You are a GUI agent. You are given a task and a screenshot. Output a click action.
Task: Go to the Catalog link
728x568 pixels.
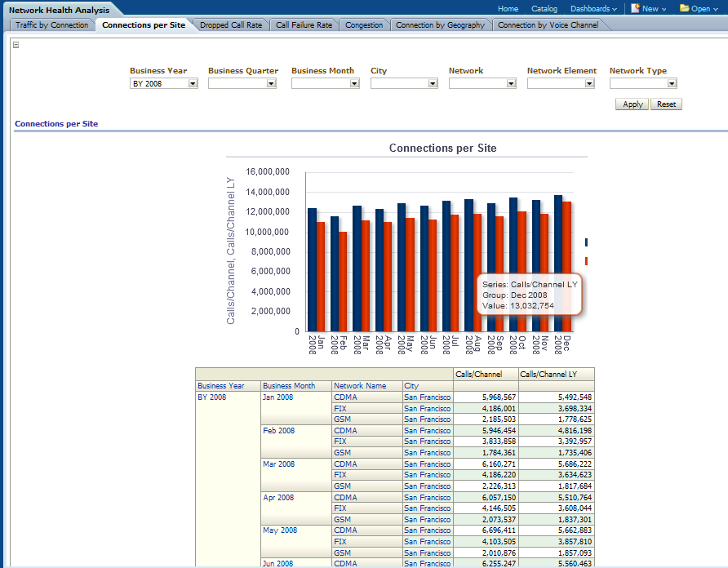[544, 9]
